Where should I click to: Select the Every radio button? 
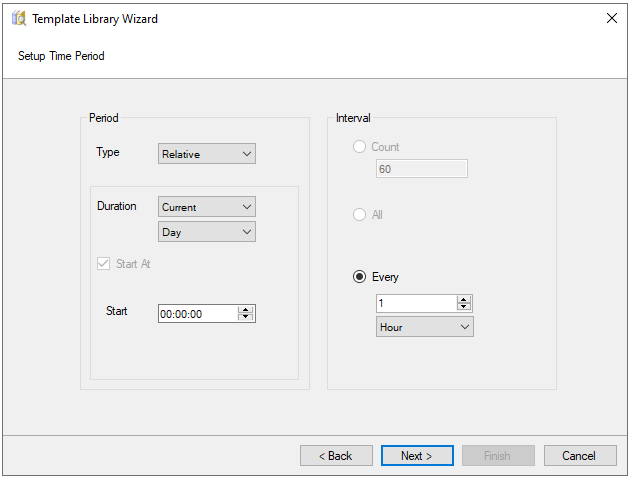click(x=359, y=277)
